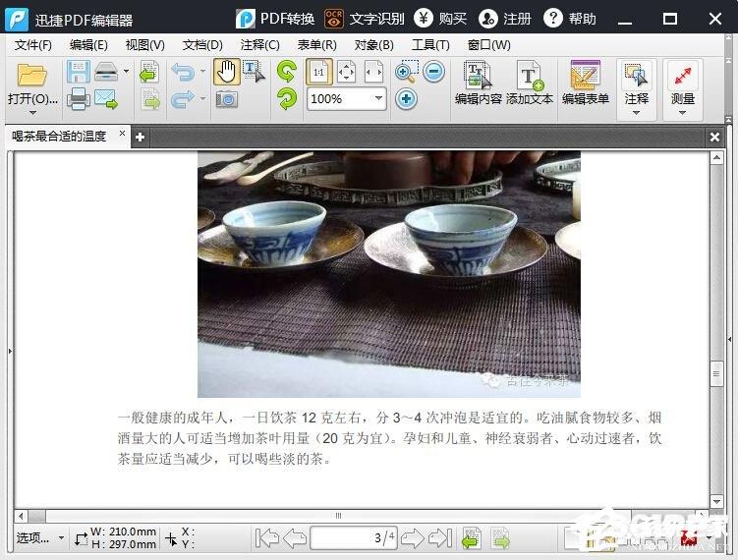
Task: Go to last page arrow
Action: (440, 537)
